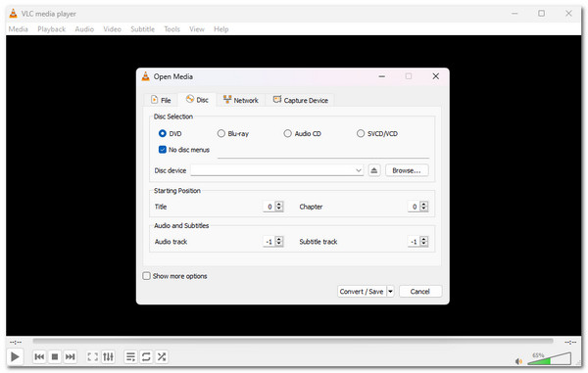Click the Chapter number field
This screenshot has width=588, height=373.
point(414,207)
